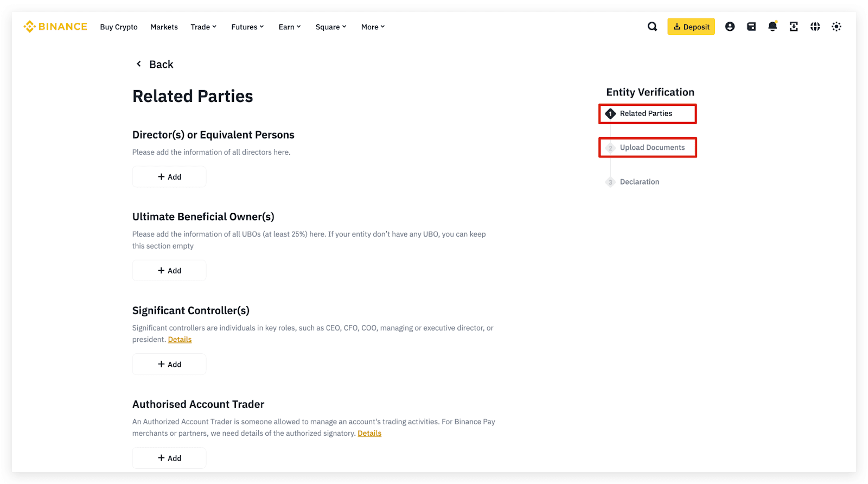
Task: Go to the Upload Documents step
Action: [x=652, y=148]
